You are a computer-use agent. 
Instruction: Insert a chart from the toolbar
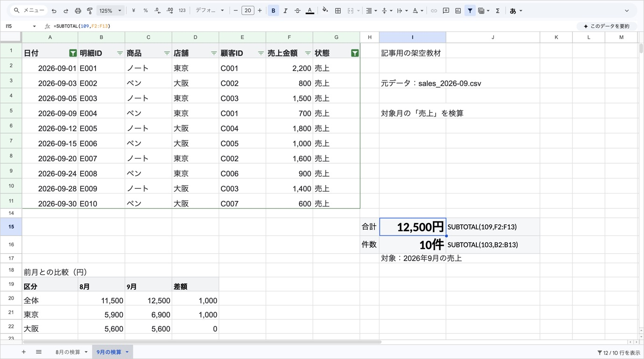(458, 11)
